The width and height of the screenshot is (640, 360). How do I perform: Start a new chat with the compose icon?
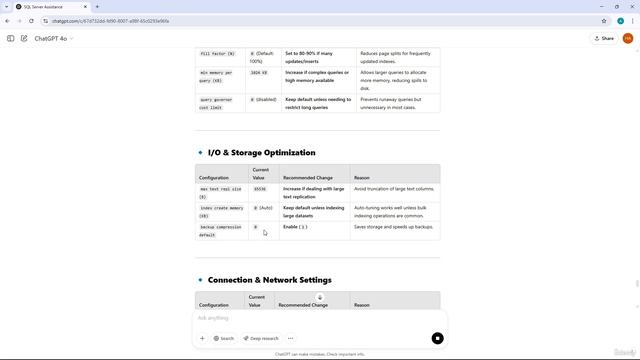point(24,38)
